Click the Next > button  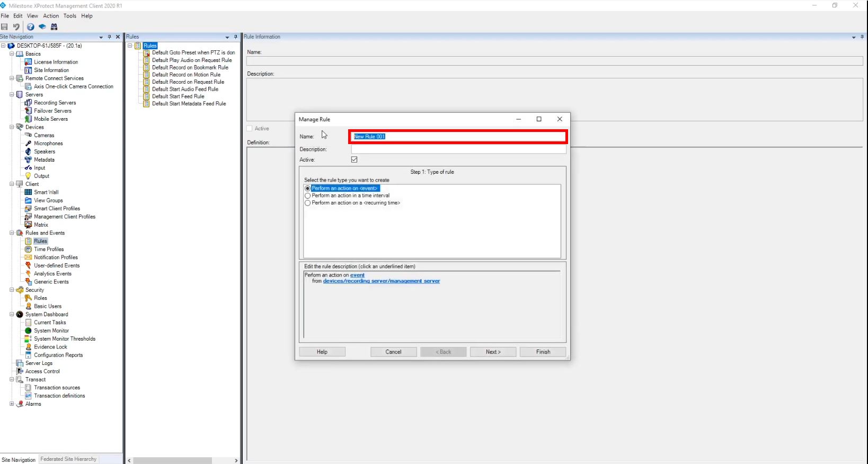coord(493,352)
